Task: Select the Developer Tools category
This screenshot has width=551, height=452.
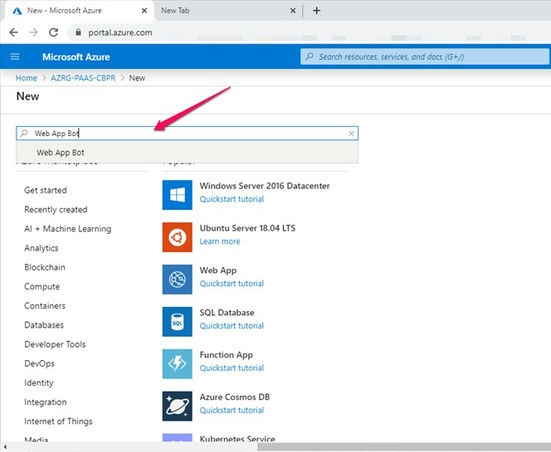Action: pyautogui.click(x=55, y=344)
